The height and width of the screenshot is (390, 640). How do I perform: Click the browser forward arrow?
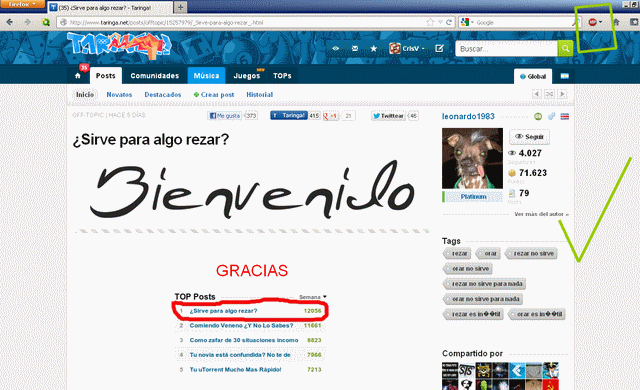click(x=27, y=22)
